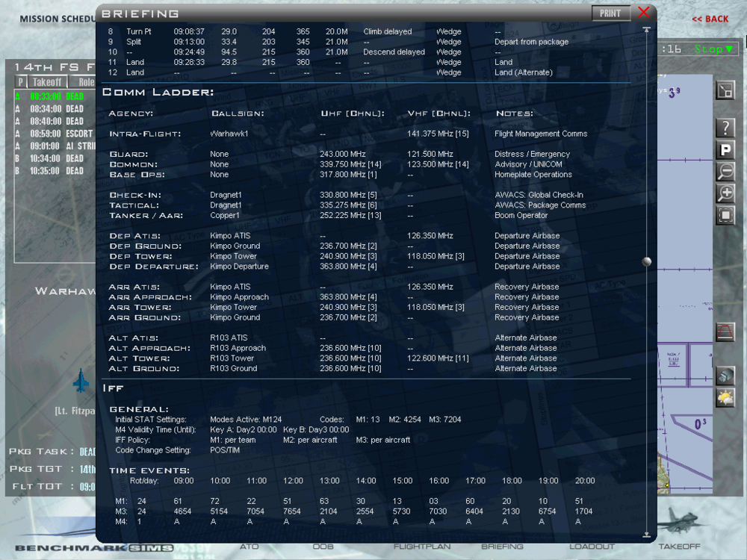
Task: Click the fit-to-screen map icon
Action: (725, 216)
